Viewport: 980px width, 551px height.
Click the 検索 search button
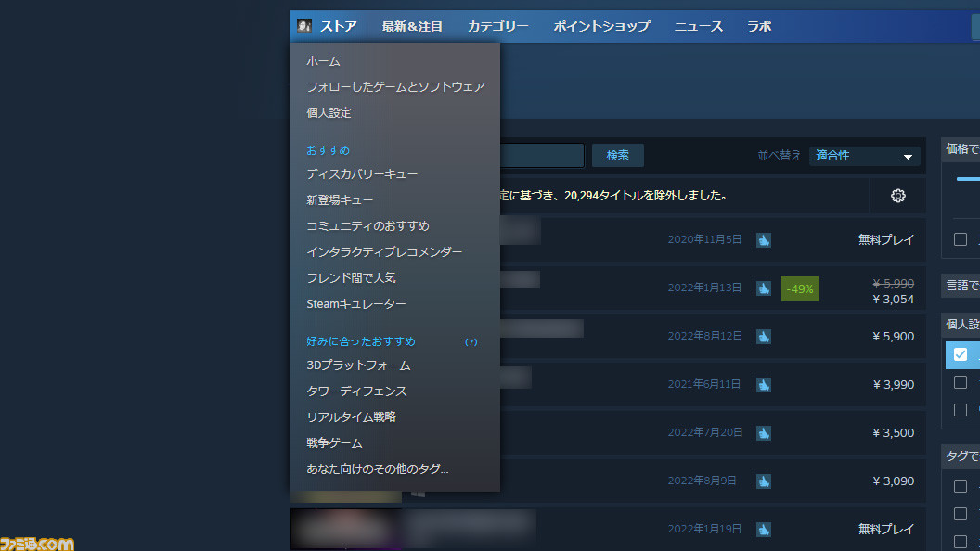pos(617,156)
